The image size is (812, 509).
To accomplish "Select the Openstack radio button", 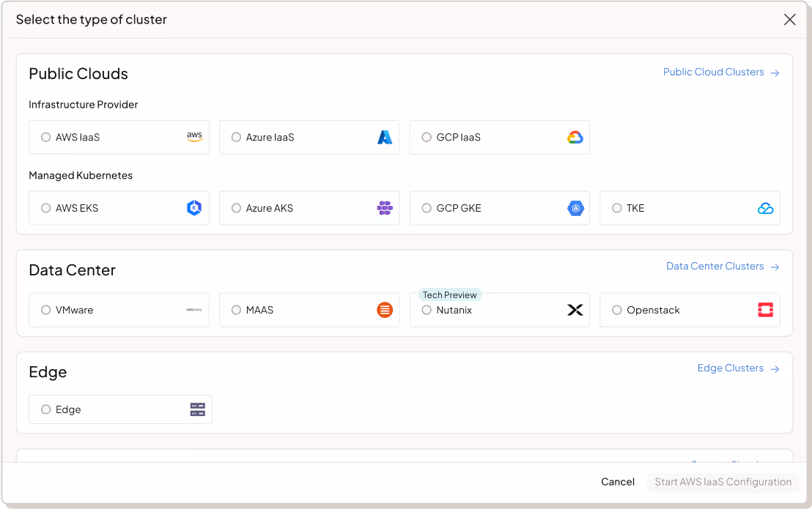I will tap(617, 310).
